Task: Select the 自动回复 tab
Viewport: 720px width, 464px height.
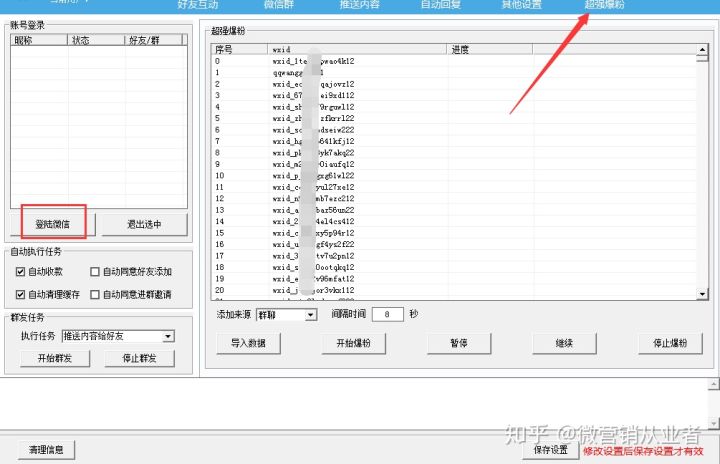Action: coord(443,5)
